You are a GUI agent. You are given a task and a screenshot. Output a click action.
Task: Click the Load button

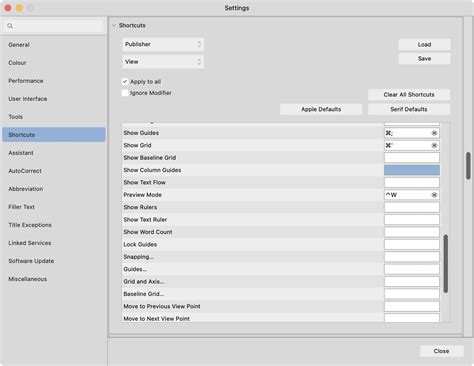point(424,44)
